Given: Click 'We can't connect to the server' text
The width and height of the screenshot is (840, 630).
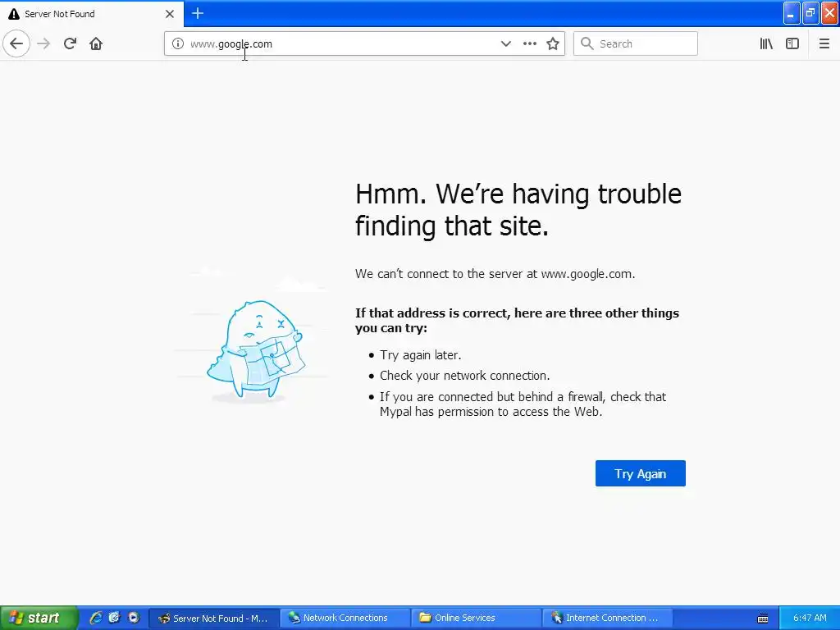Looking at the screenshot, I should [x=495, y=274].
